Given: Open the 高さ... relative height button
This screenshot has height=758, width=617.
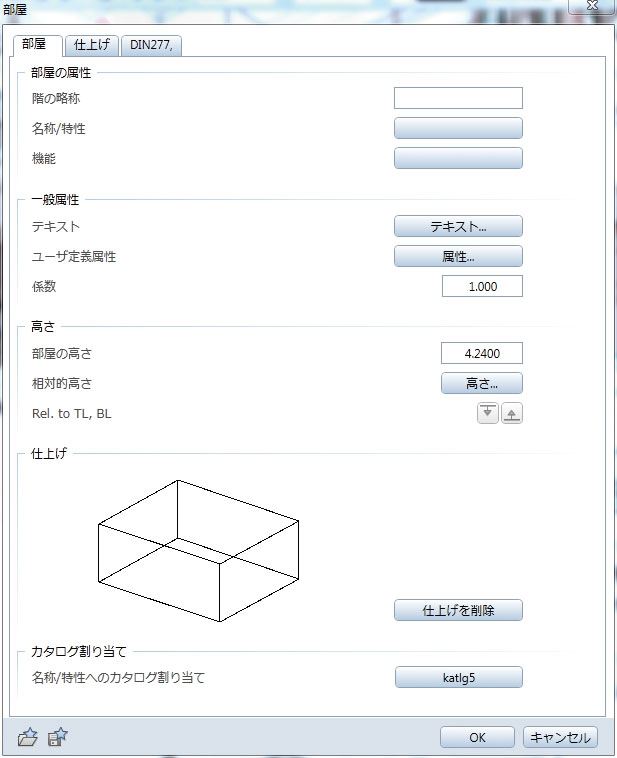Looking at the screenshot, I should (482, 383).
